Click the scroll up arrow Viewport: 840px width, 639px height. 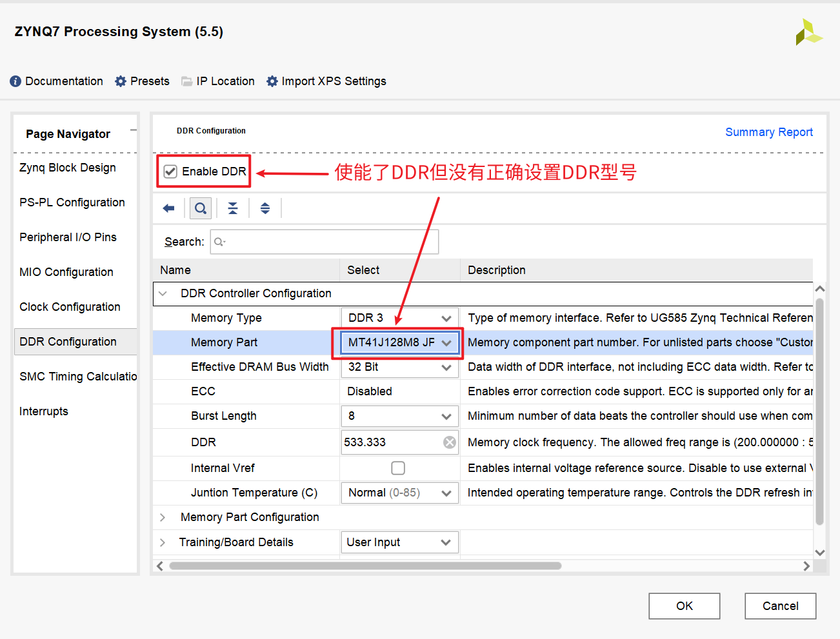820,289
